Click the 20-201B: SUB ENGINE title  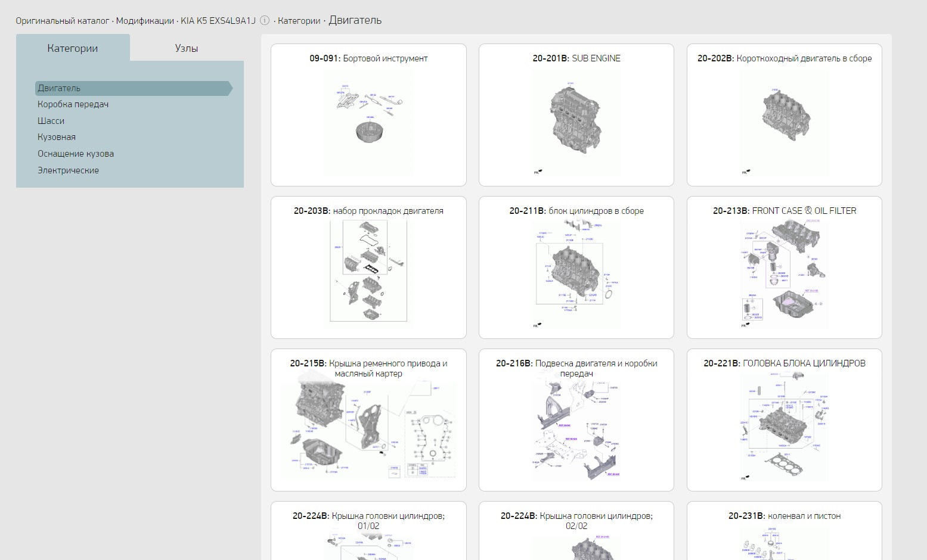pos(576,58)
